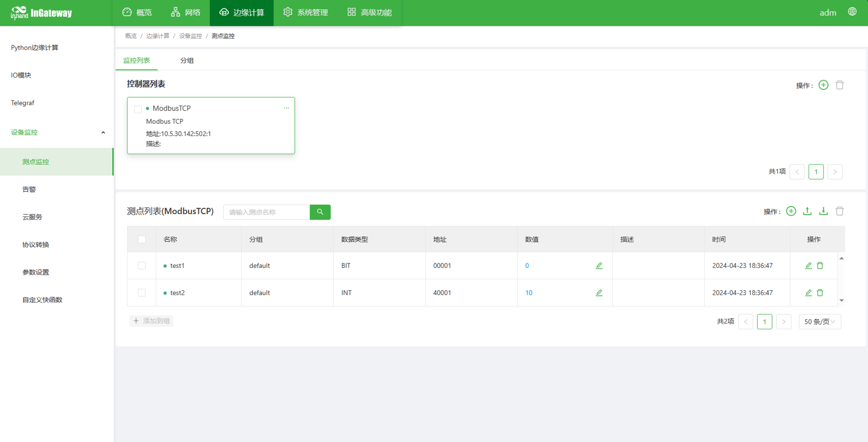Select the ModbusTCP controller card title

(172, 108)
